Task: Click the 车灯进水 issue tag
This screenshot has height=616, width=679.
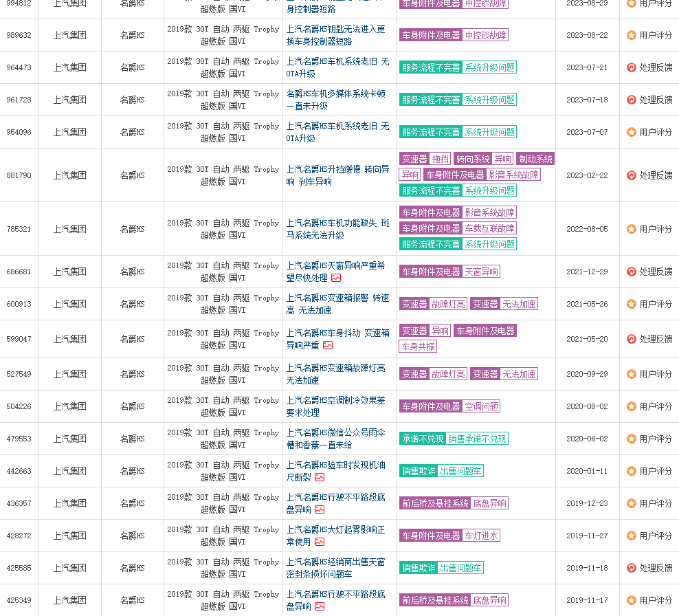Action: (480, 536)
